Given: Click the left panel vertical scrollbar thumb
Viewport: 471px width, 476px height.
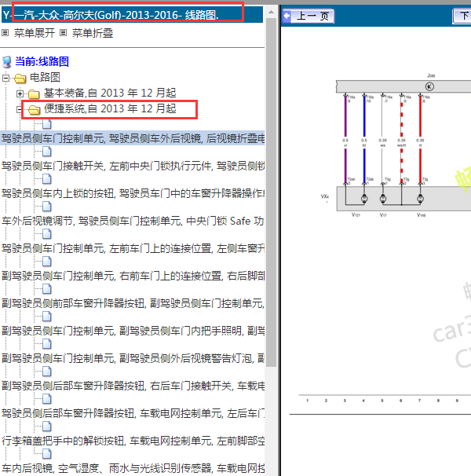Looking at the screenshot, I should [x=272, y=192].
